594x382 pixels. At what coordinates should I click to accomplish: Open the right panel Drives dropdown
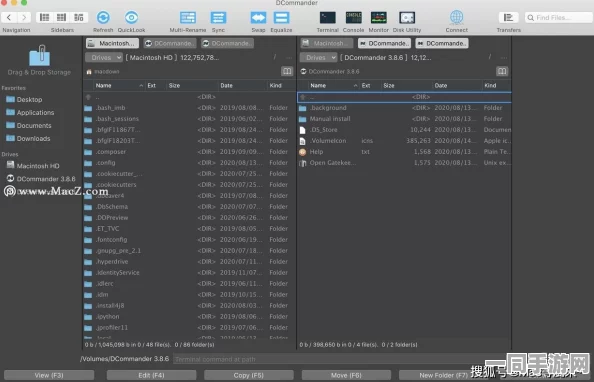pyautogui.click(x=318, y=58)
